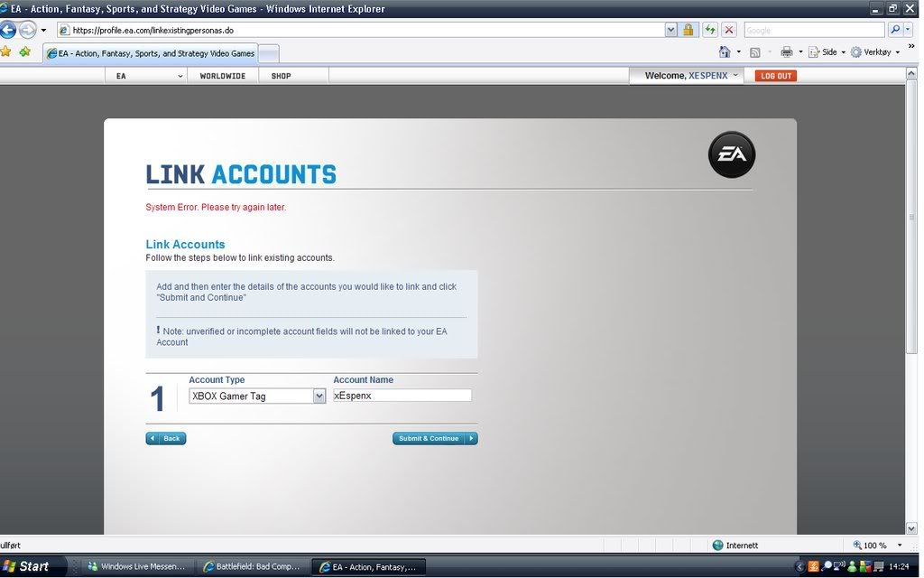Open the WORLDWIDE menu item
Viewport: 924px width, 578px height.
[x=223, y=76]
